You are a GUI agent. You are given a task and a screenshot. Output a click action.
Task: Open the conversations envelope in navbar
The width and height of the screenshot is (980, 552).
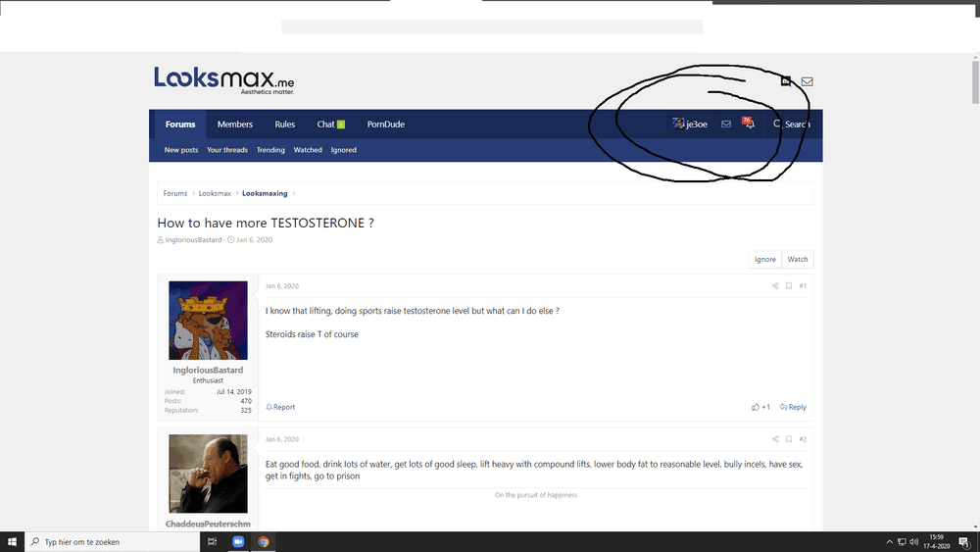(x=726, y=124)
